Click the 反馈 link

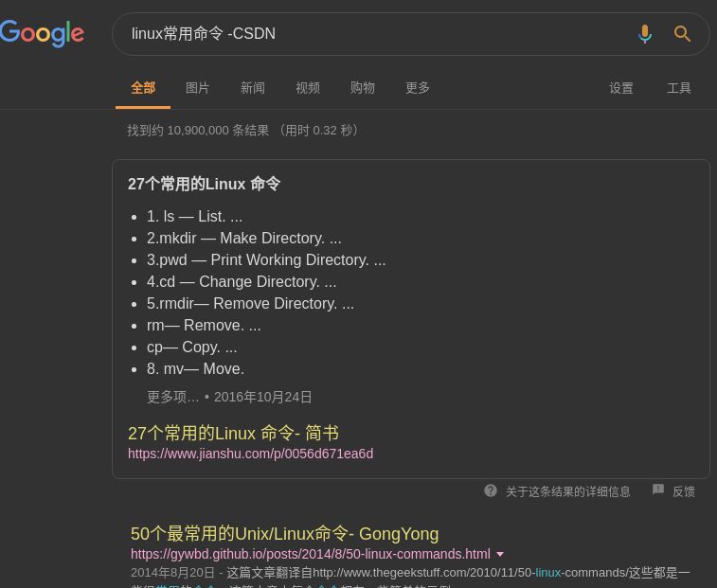pyautogui.click(x=684, y=491)
